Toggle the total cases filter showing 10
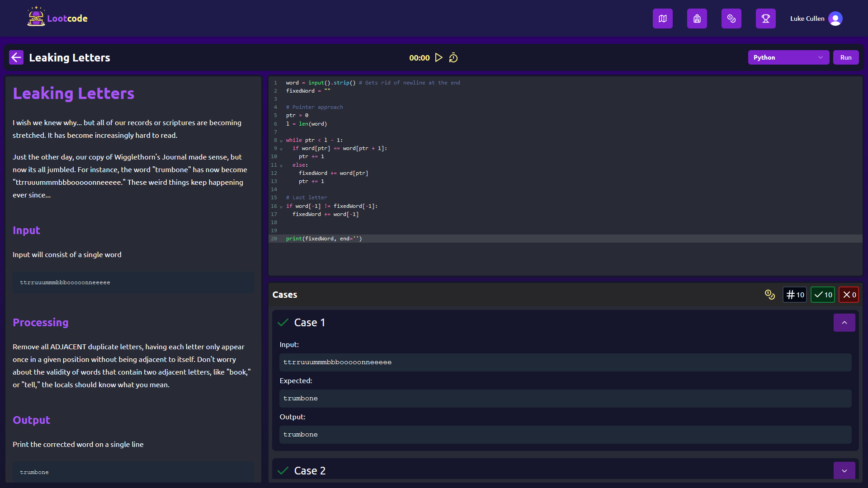Viewport: 868px width, 488px height. [795, 295]
